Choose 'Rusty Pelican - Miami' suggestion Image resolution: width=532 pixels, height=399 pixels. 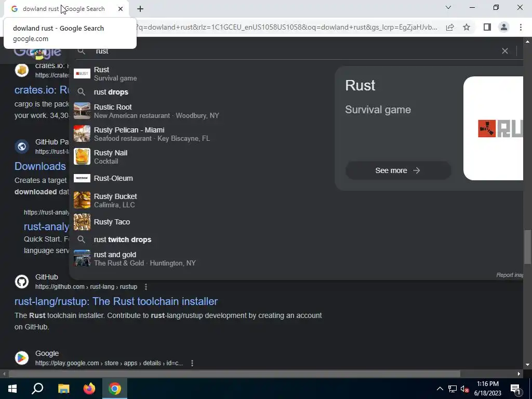(201, 134)
